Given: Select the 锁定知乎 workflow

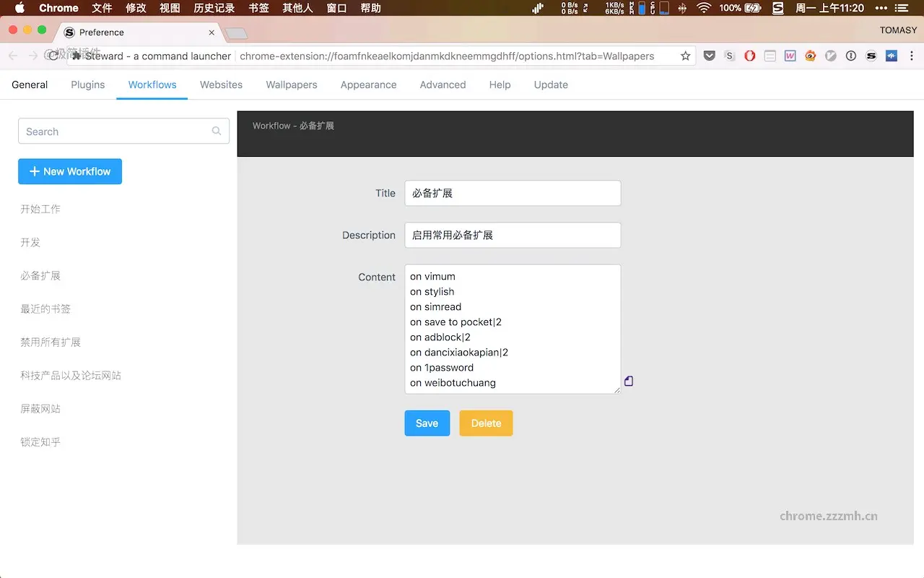Looking at the screenshot, I should coord(40,441).
